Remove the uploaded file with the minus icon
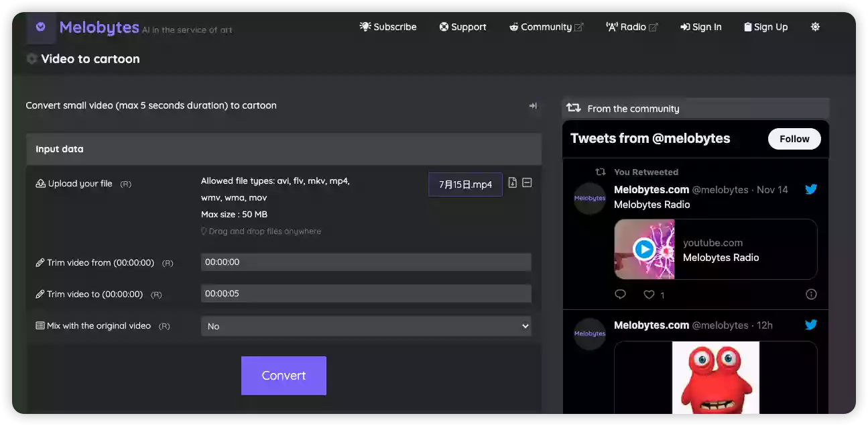Viewport: 868px width, 426px height. coord(527,182)
